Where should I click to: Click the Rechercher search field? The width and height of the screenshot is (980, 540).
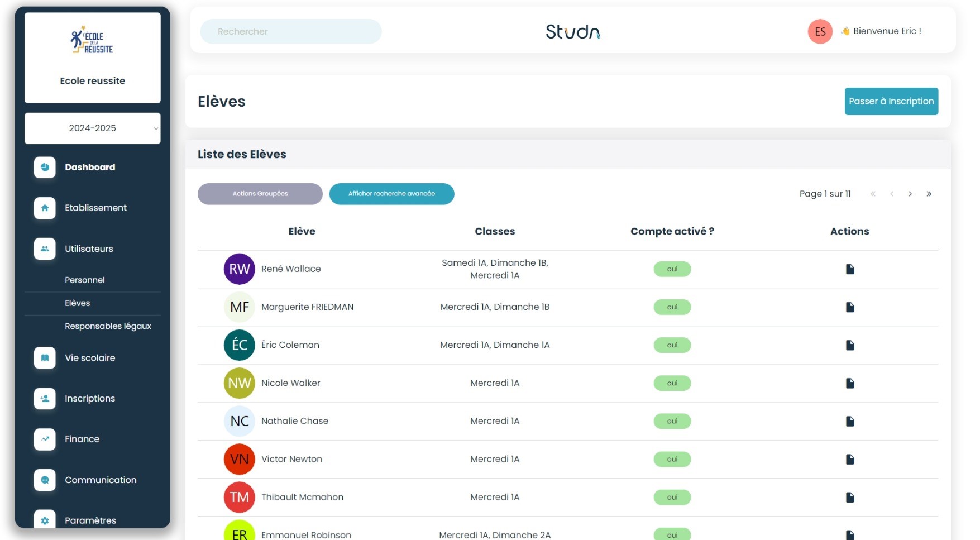(291, 31)
